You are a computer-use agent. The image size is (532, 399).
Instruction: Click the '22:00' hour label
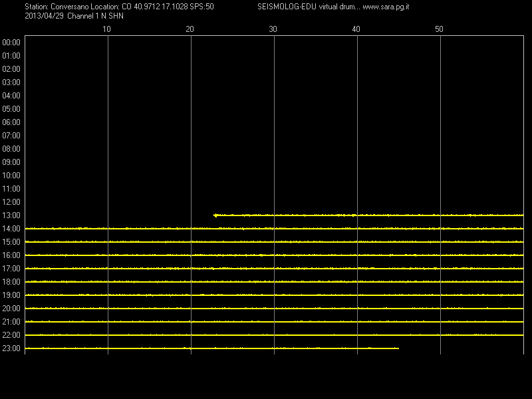(x=11, y=335)
